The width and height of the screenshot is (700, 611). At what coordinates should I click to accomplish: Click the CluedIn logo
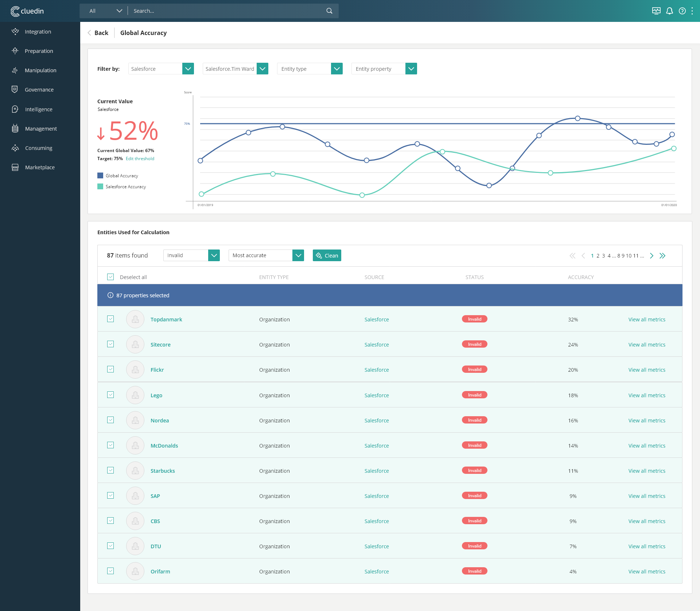pos(27,11)
